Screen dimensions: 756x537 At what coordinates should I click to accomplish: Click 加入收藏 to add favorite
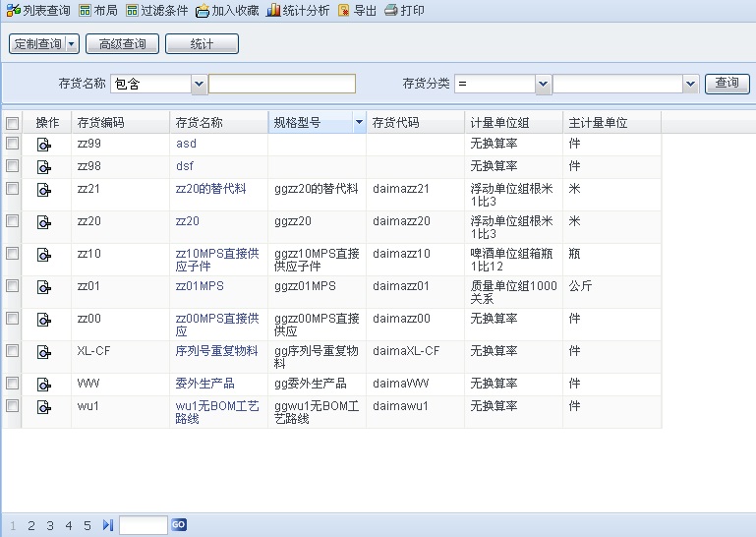(x=203, y=11)
